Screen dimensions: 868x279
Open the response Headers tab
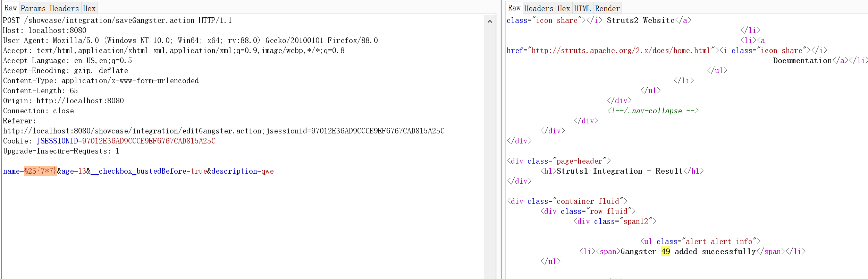[539, 8]
